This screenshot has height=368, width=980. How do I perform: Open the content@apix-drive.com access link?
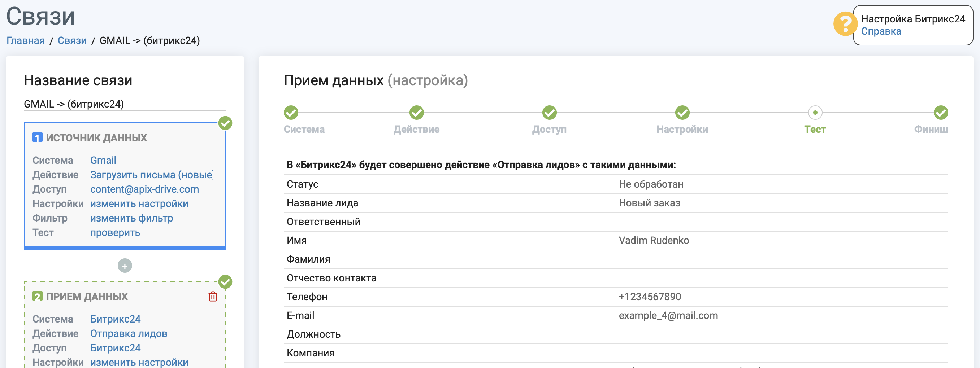click(x=144, y=189)
